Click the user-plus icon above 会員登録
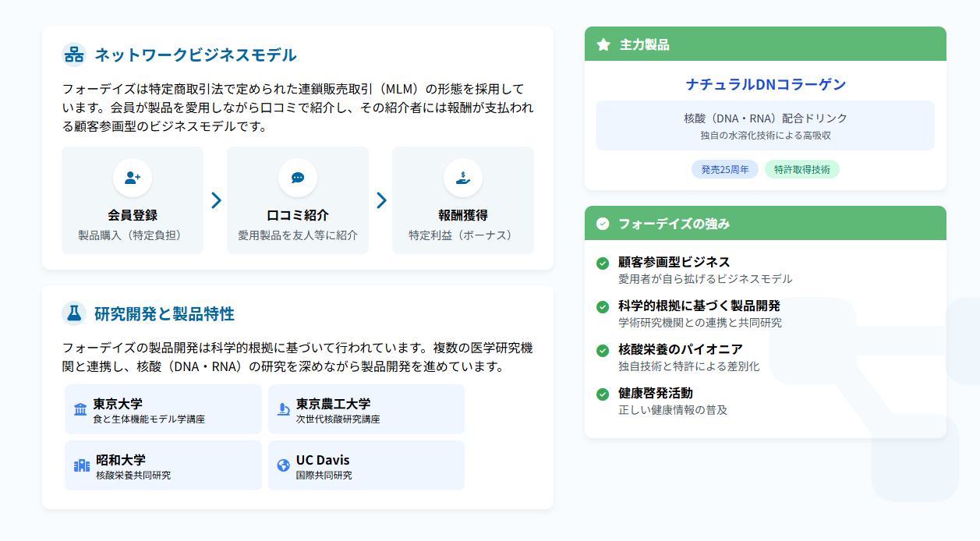 point(133,178)
